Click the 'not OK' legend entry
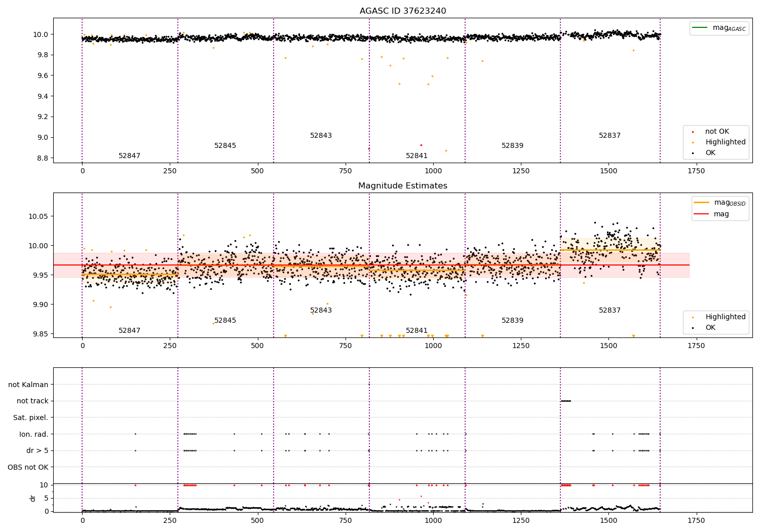This screenshot has width=760, height=532. coord(717,132)
